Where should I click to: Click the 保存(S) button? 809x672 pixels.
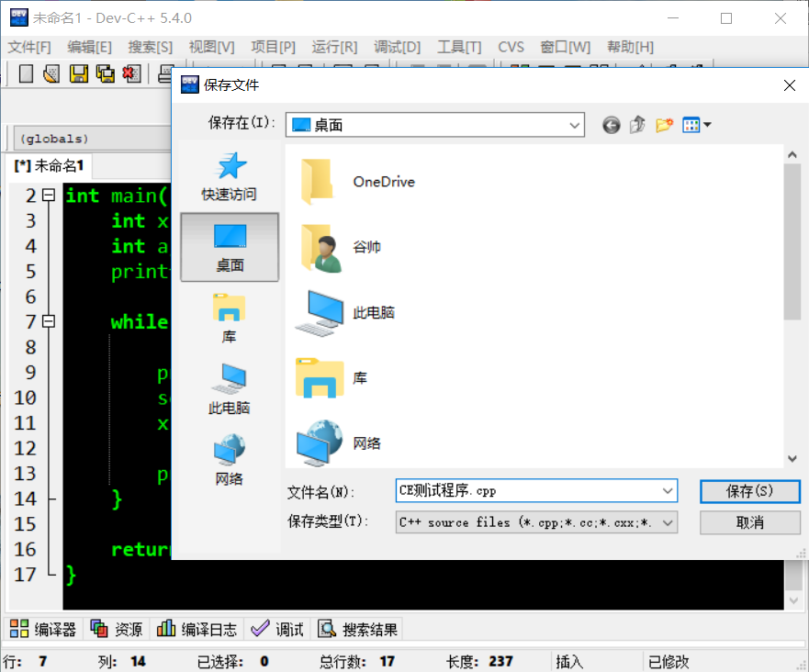[749, 491]
